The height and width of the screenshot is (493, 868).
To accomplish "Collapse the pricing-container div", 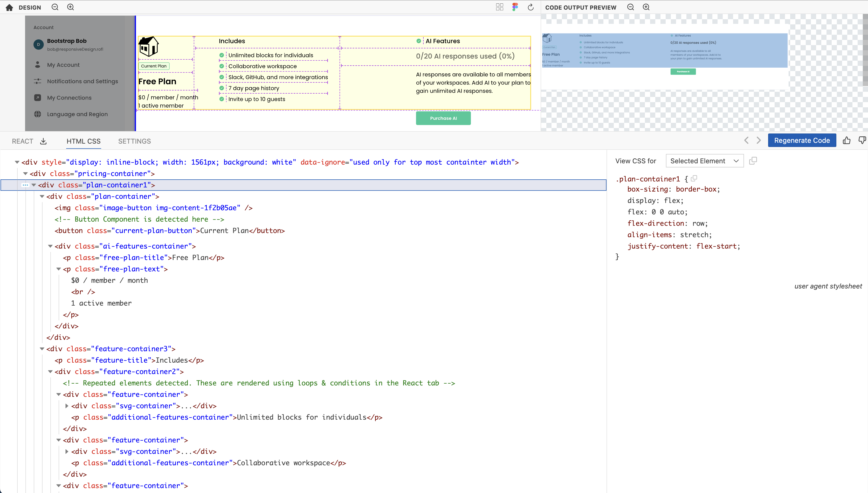I will point(25,174).
